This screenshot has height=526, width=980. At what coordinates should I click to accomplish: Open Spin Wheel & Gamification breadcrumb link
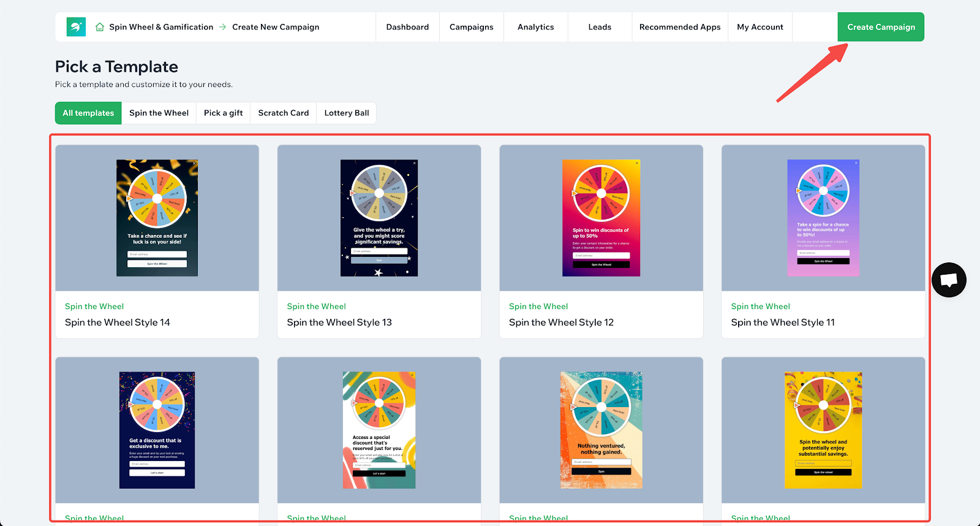coord(161,27)
